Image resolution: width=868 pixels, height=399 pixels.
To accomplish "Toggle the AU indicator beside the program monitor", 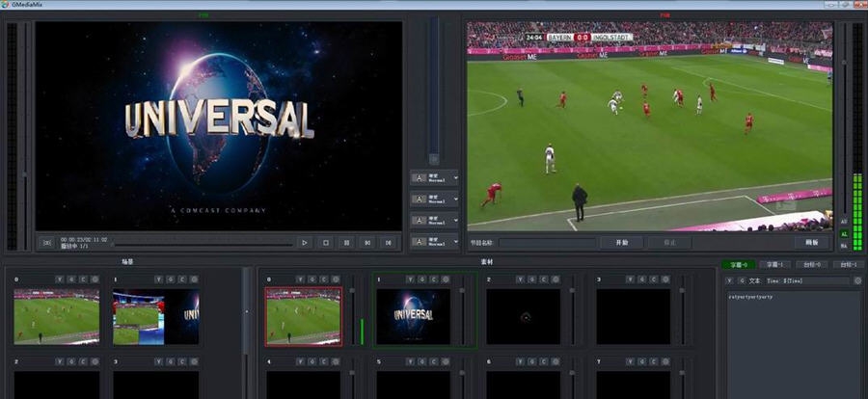I will click(845, 222).
